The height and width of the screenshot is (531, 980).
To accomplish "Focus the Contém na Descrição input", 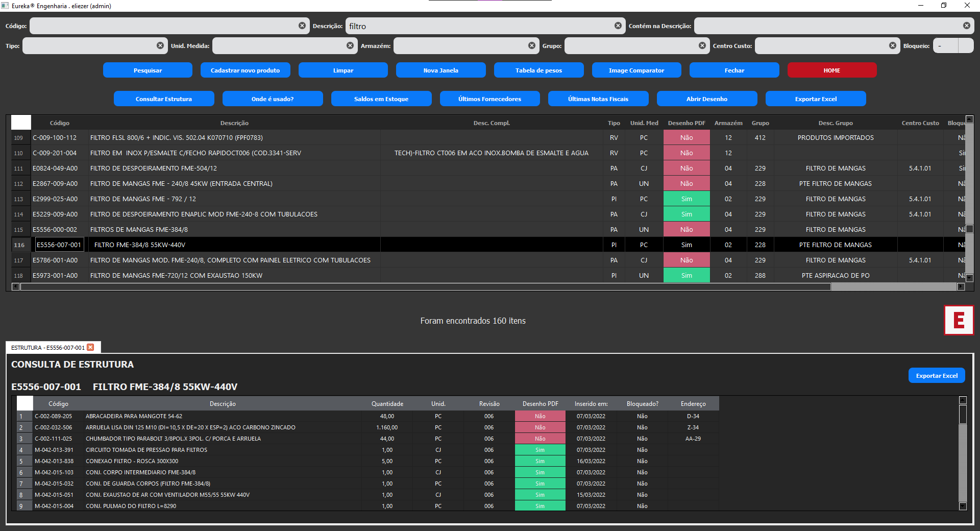I will tap(834, 26).
